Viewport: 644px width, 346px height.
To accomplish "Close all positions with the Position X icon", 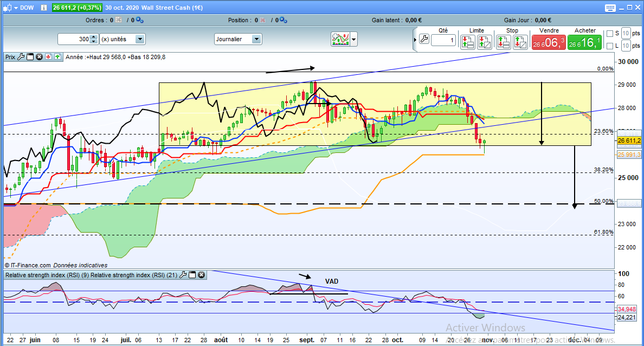I will click(262, 20).
